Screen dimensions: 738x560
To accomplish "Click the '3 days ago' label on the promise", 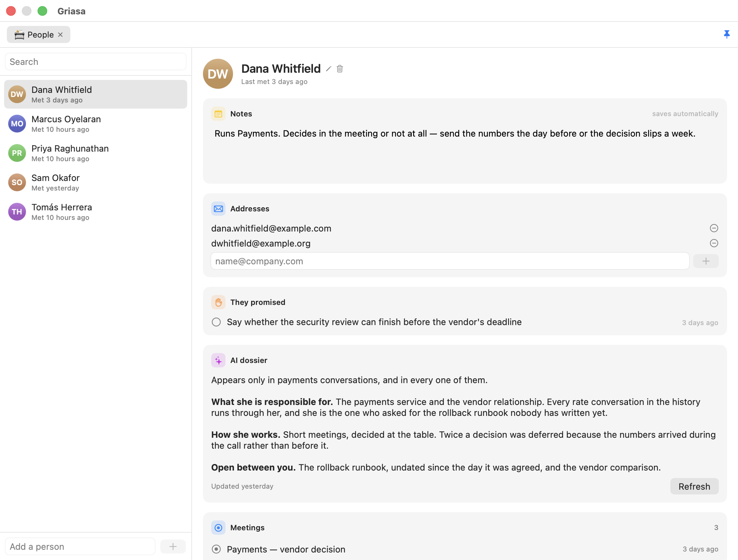I will coord(700,323).
